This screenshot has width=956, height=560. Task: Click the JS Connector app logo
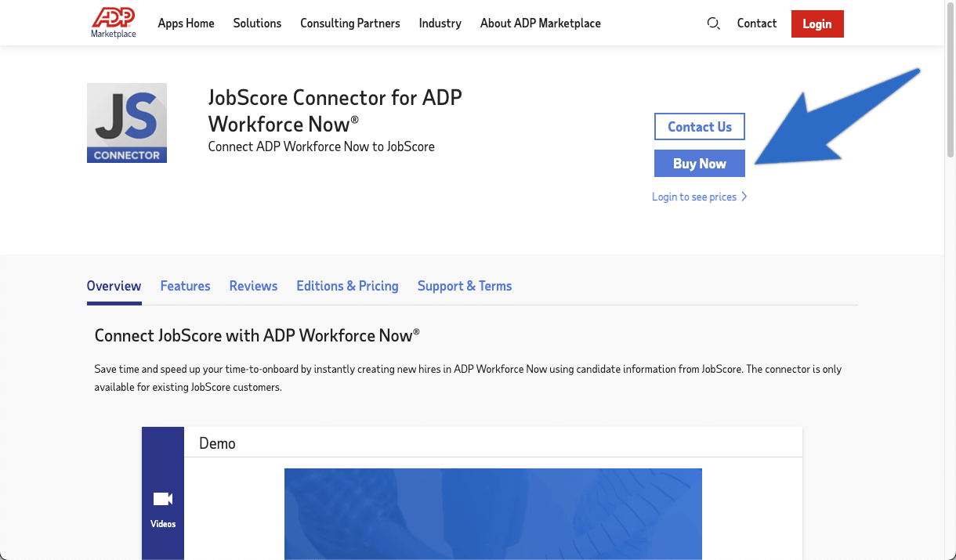pos(126,122)
